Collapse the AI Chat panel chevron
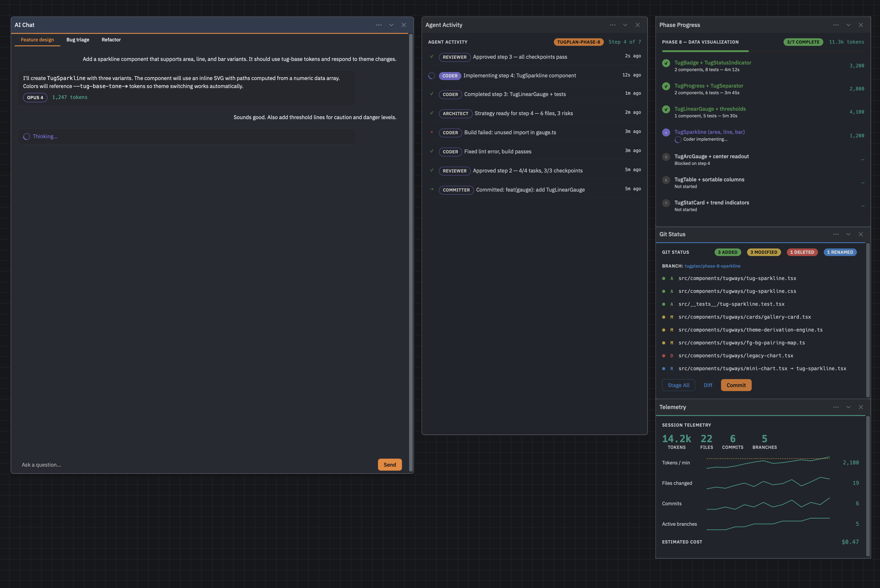 pos(391,25)
